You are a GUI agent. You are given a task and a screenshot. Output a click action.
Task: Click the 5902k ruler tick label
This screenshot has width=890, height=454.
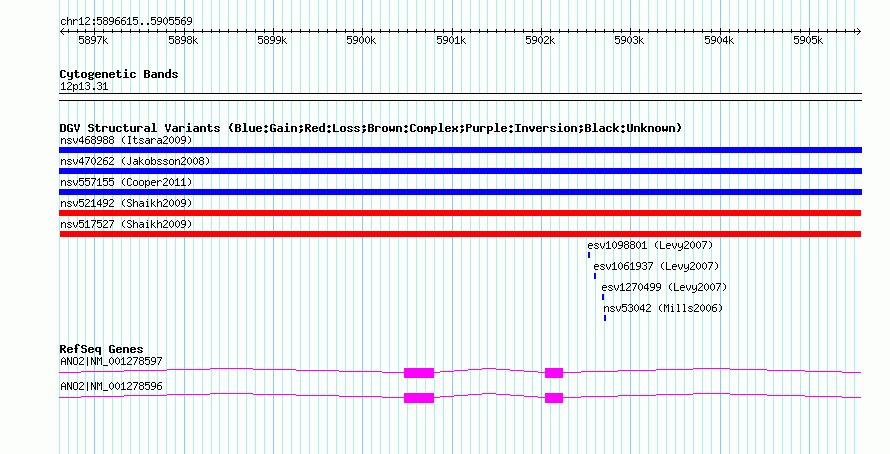coord(540,40)
